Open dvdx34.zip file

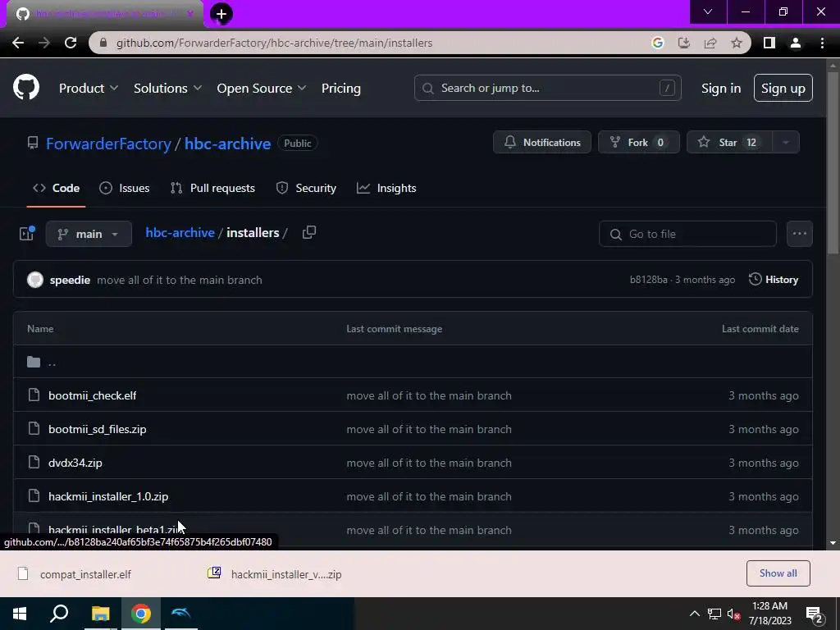pyautogui.click(x=75, y=463)
